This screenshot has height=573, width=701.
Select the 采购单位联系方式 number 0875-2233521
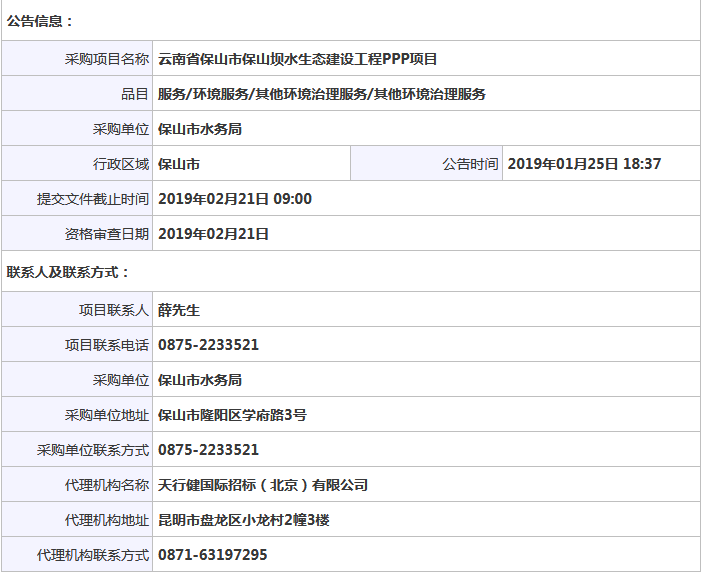tap(208, 450)
